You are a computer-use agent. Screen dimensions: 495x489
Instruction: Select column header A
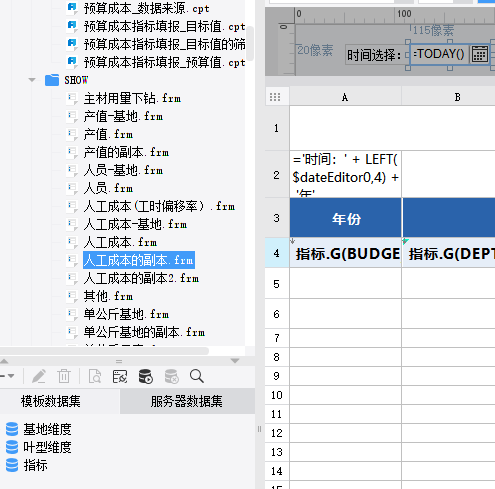(345, 97)
